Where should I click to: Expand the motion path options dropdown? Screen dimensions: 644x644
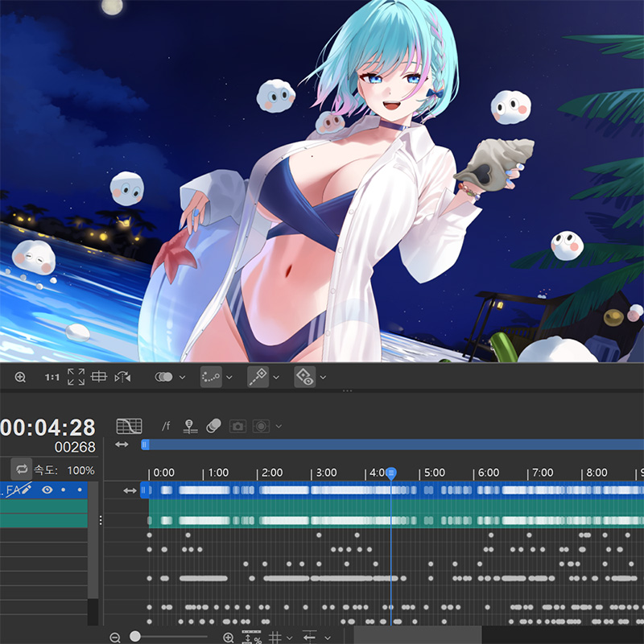point(229,377)
